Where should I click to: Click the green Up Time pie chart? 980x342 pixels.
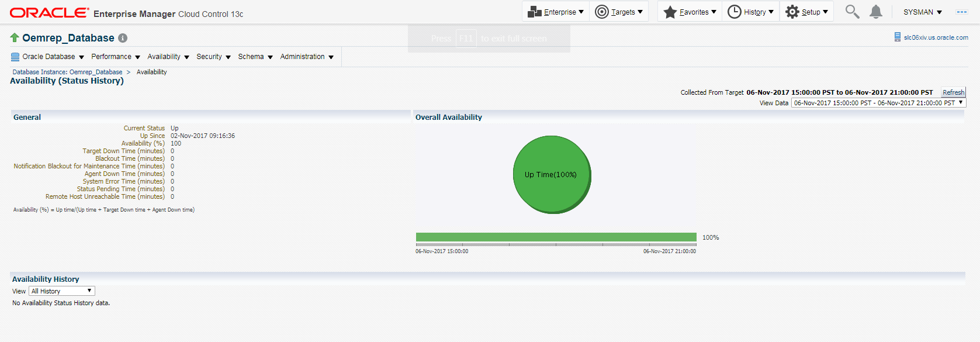click(x=552, y=175)
